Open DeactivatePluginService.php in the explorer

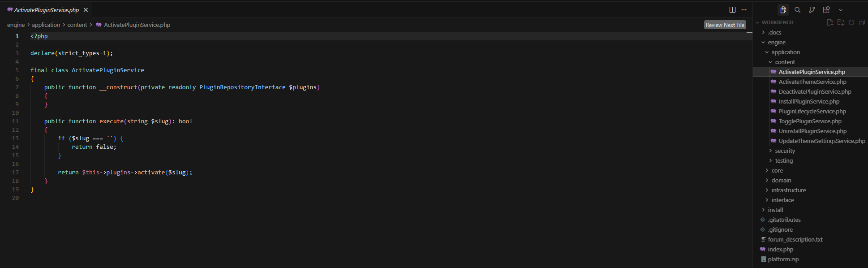point(815,91)
